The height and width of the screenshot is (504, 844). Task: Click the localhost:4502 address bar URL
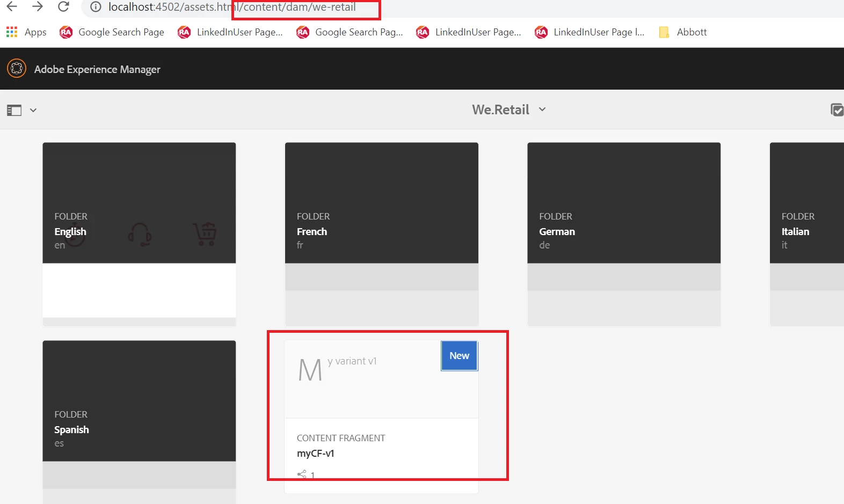point(232,7)
